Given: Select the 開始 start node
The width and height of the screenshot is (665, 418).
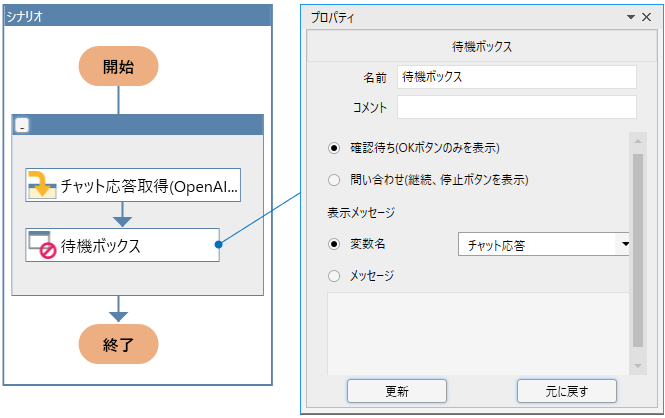Looking at the screenshot, I should pyautogui.click(x=118, y=67).
